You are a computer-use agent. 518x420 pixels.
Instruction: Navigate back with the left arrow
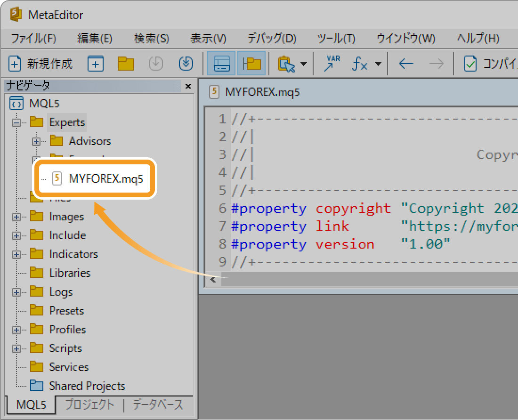(406, 64)
